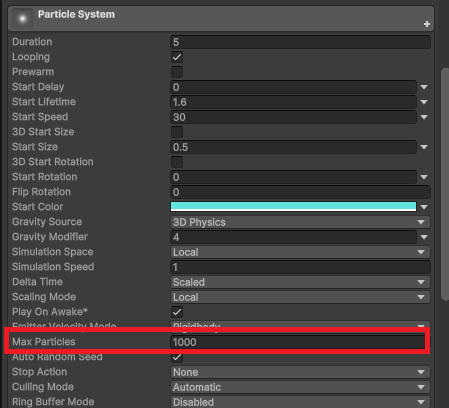Open the Simulation Space dropdown
Image resolution: width=449 pixels, height=408 pixels.
coord(300,252)
